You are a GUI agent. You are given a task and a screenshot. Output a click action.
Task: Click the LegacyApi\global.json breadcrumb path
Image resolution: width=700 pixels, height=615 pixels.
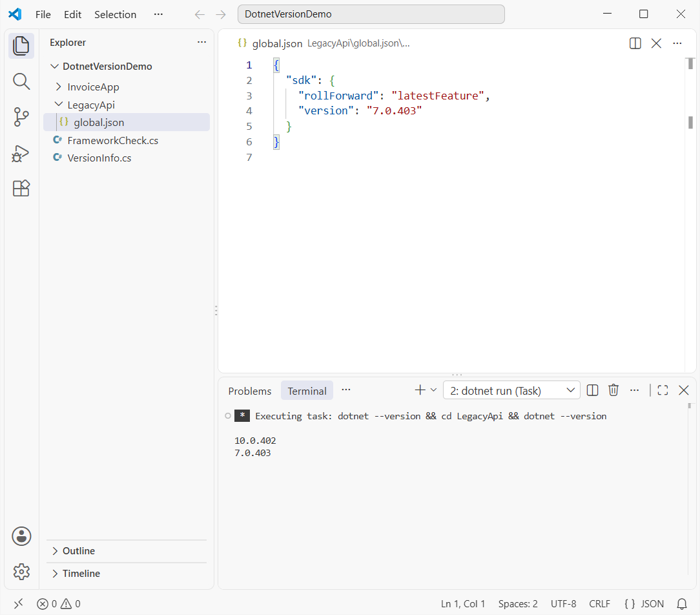pyautogui.click(x=358, y=43)
